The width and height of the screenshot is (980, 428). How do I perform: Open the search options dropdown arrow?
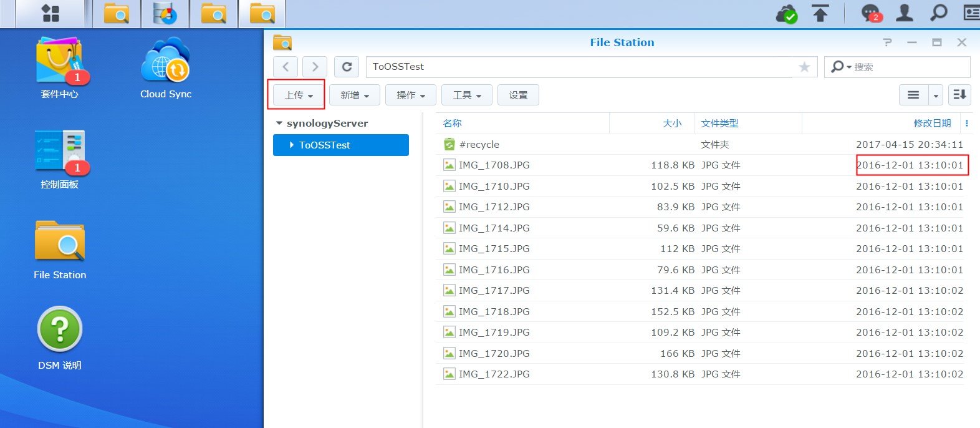coord(849,67)
